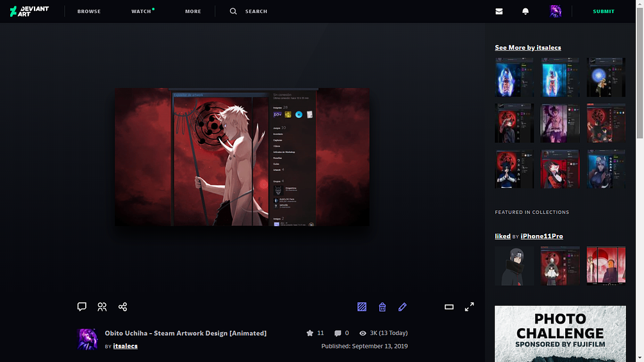Click the author avatar beside the title
Image resolution: width=644 pixels, height=362 pixels.
(87, 339)
